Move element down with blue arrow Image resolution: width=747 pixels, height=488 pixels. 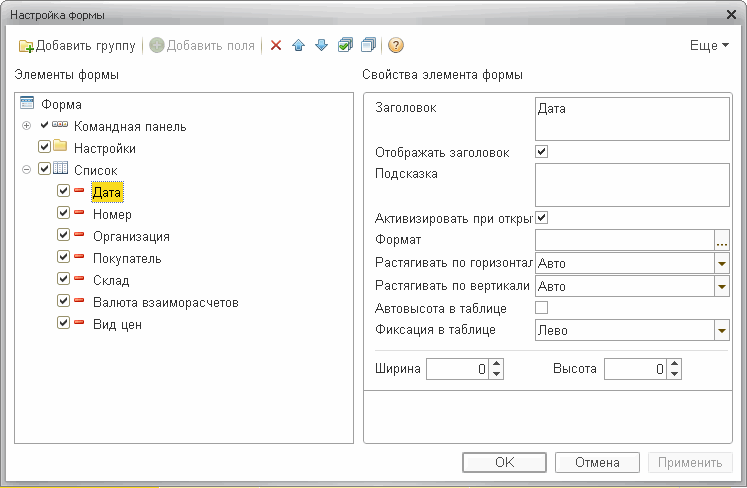[321, 46]
